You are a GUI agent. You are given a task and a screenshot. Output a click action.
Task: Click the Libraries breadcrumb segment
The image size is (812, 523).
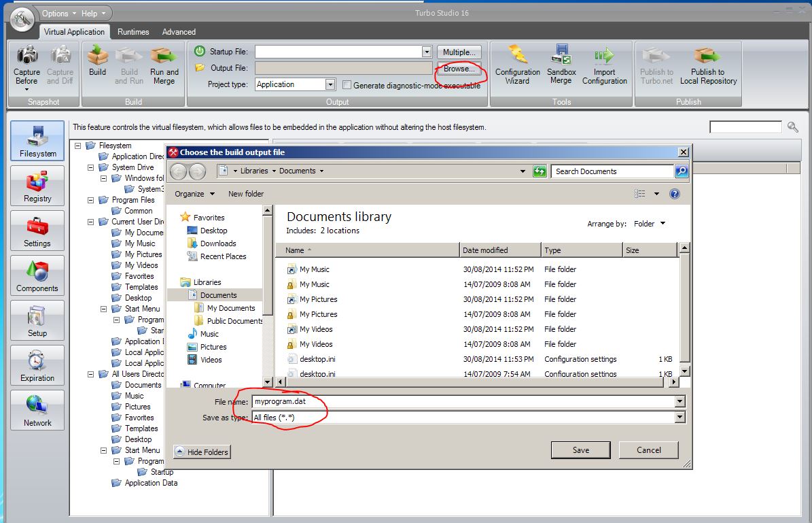(x=254, y=171)
